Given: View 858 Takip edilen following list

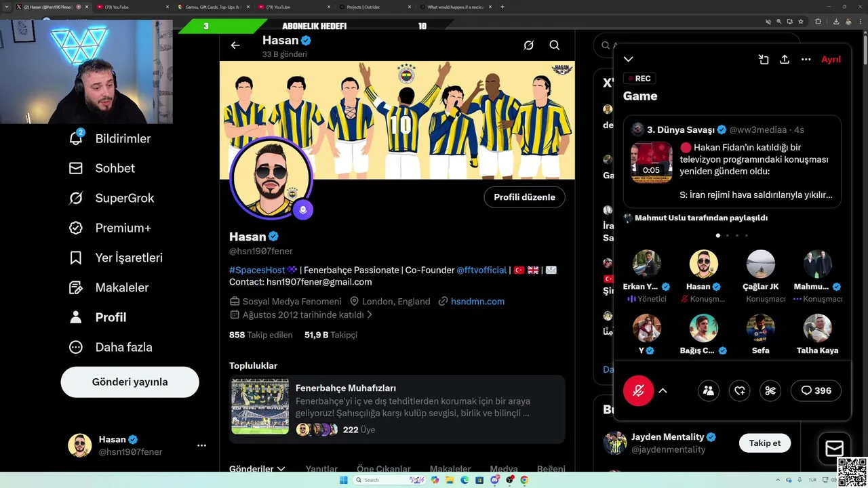Looking at the screenshot, I should (x=260, y=335).
